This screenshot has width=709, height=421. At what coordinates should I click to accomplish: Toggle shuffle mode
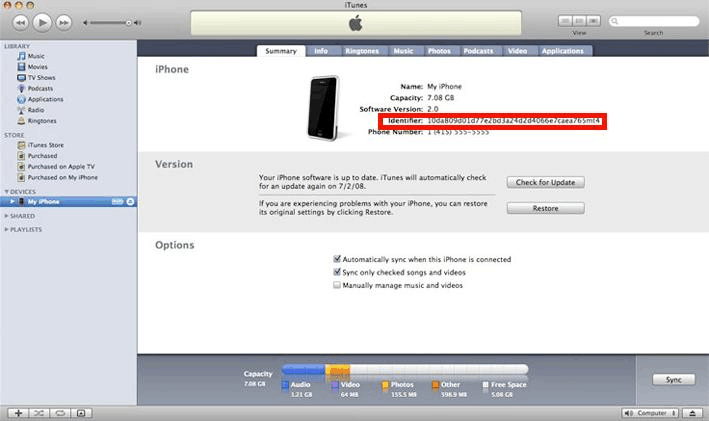click(39, 413)
